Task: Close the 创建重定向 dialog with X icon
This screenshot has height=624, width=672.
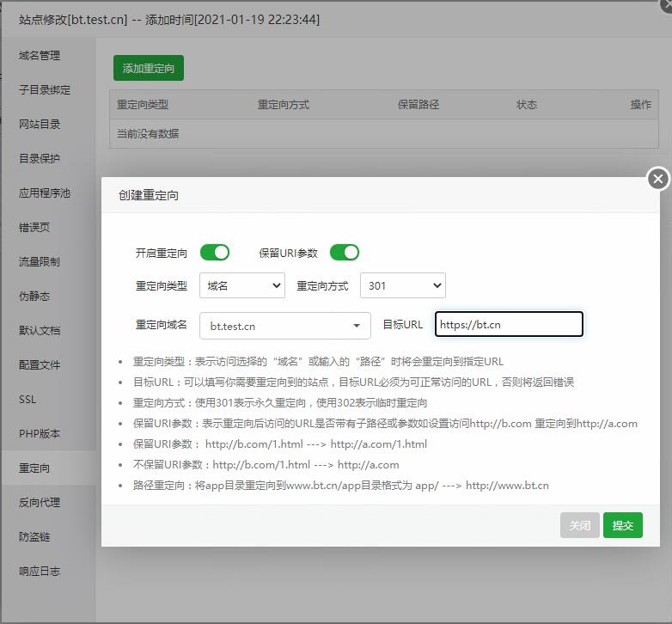Action: click(x=658, y=179)
